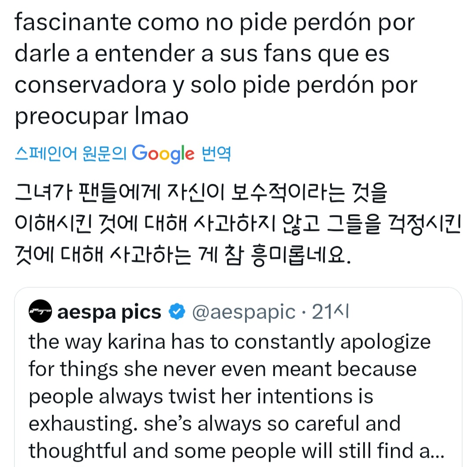Click the quoted line starting for things she
Screen dimensions: 476x467
[x=223, y=368]
